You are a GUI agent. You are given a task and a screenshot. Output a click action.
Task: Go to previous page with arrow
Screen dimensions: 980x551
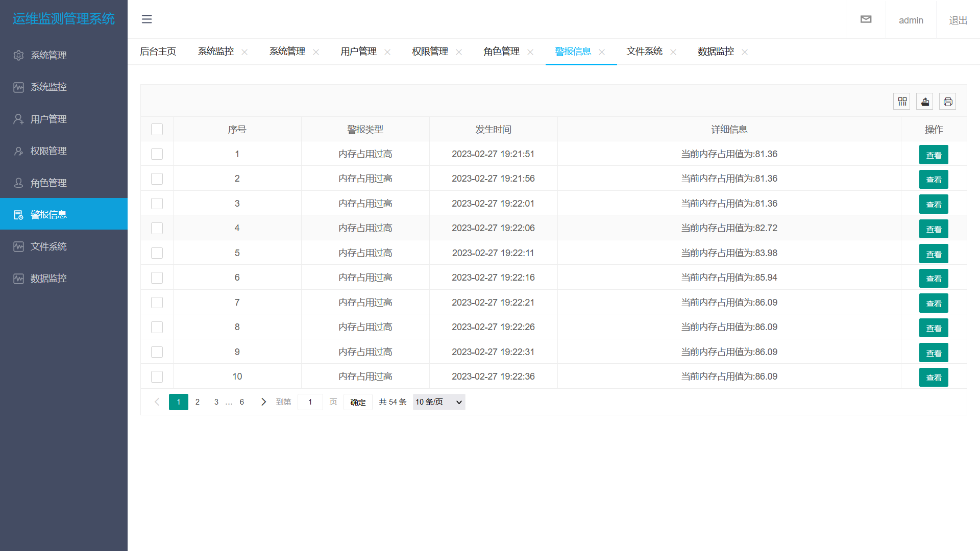(157, 402)
